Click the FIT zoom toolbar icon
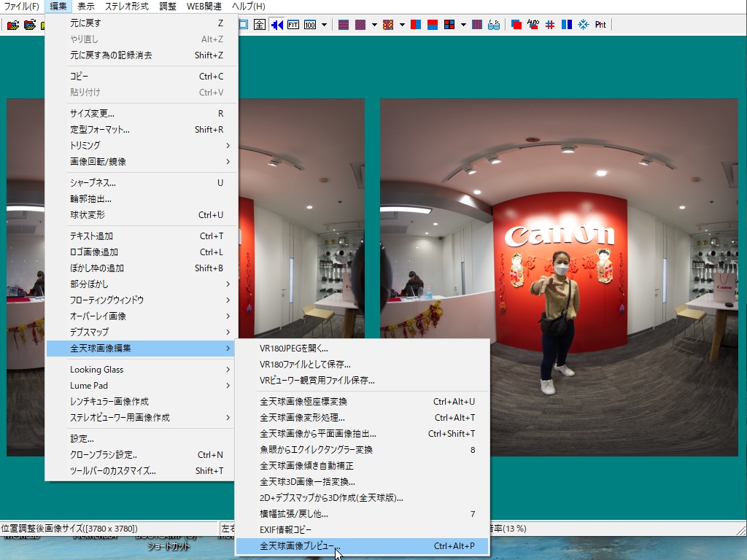 pos(293,25)
